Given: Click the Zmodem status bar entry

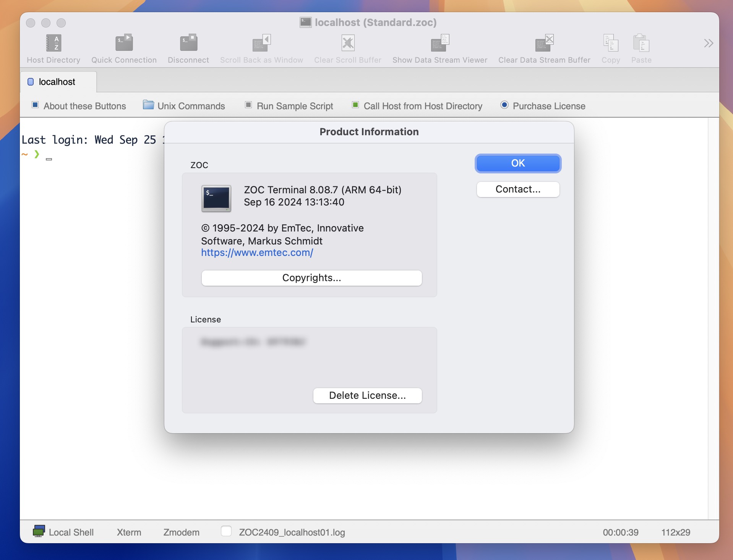Looking at the screenshot, I should pos(181,532).
